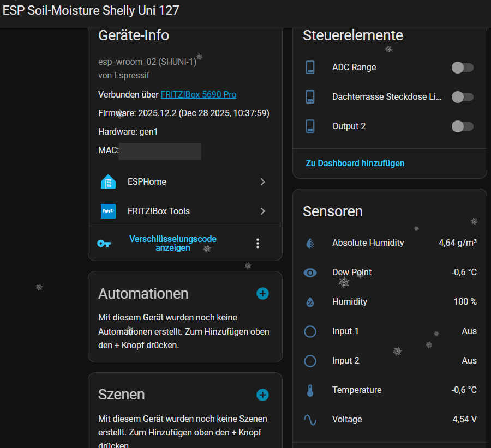The width and height of the screenshot is (491, 448).
Task: Click the ESPHome integration icon
Action: pos(108,181)
